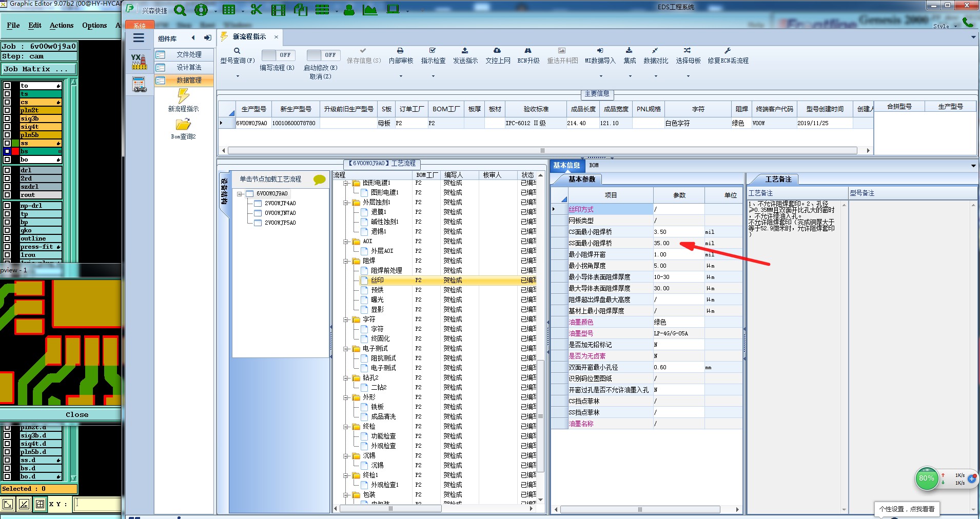Screen dimensions: 980x519
Task: Click ECN升级 toolbar icon
Action: coord(528,51)
